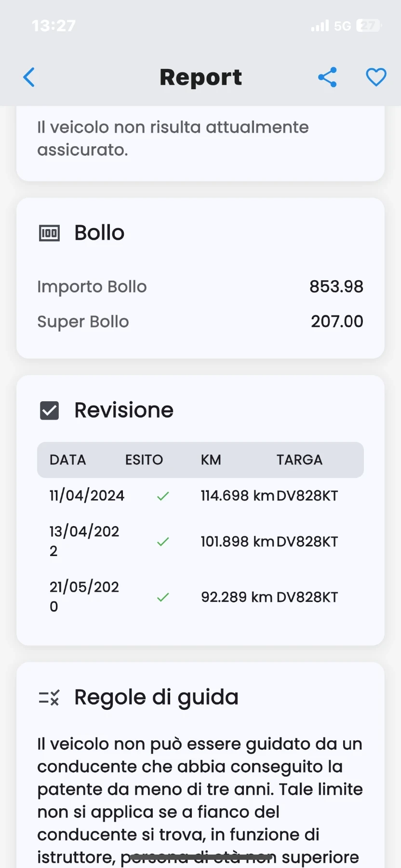The height and width of the screenshot is (868, 401).
Task: Tap the heart favorite icon
Action: (376, 77)
